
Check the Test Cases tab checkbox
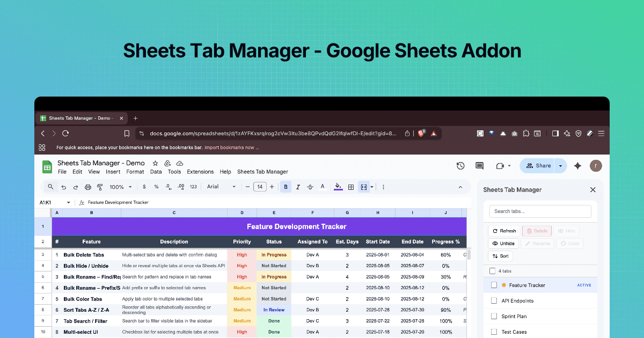tap(494, 332)
